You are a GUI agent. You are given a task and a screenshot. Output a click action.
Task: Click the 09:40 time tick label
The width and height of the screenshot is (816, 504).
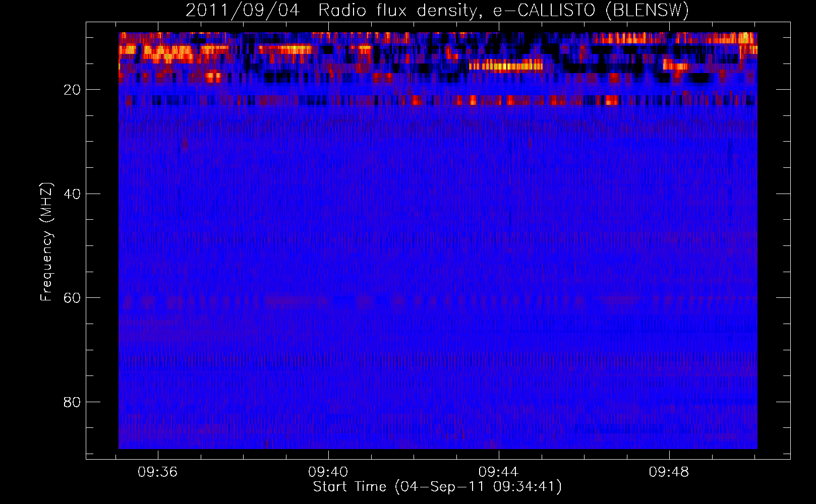coord(328,472)
